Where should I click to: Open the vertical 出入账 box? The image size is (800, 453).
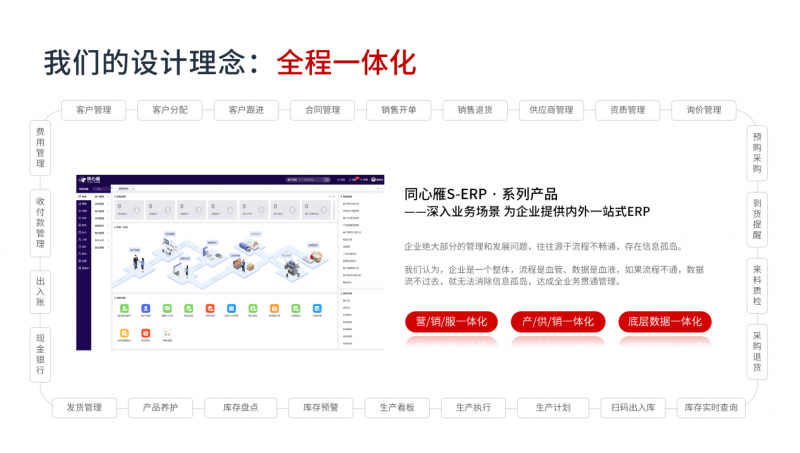40,291
